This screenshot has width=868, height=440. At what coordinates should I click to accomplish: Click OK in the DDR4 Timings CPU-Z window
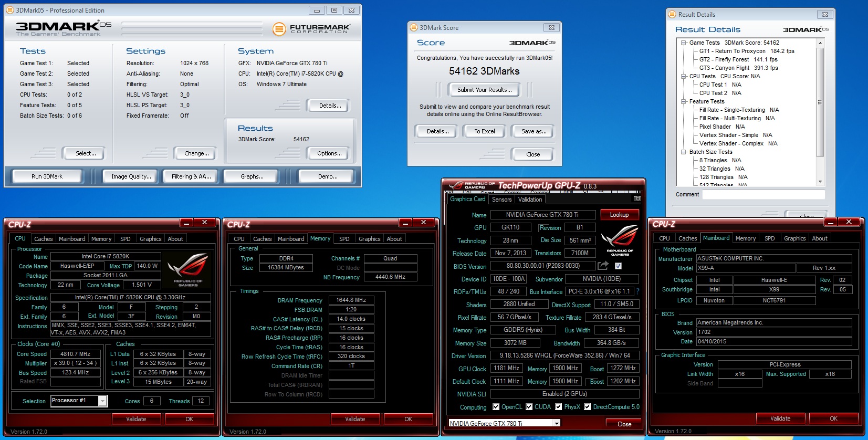408,419
